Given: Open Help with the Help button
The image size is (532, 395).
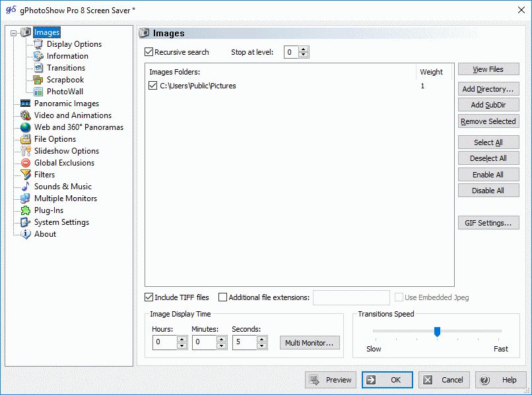Looking at the screenshot, I should point(500,380).
